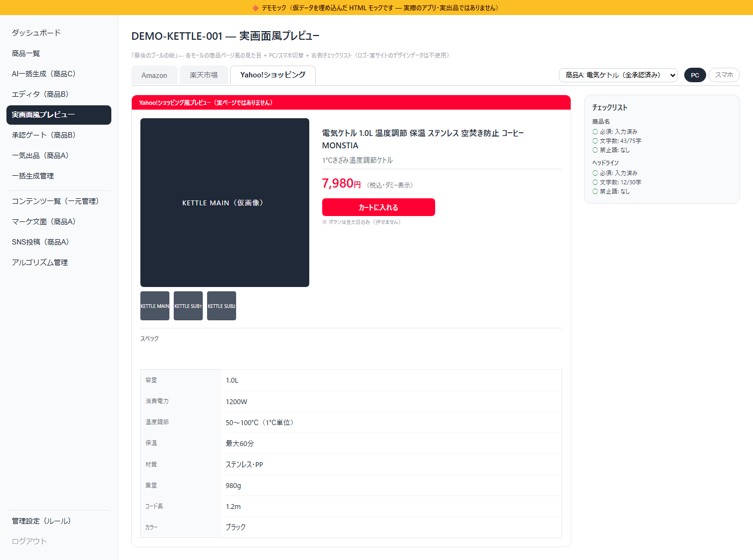This screenshot has width=753, height=560.
Task: Open 一括生成管理
Action: click(59, 176)
